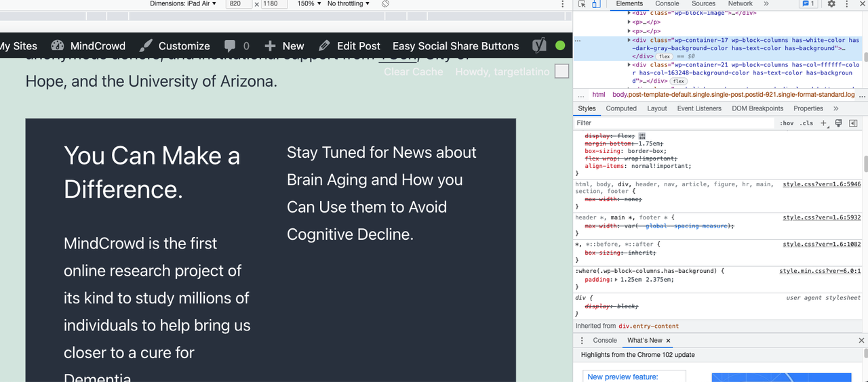Image resolution: width=868 pixels, height=382 pixels.
Task: Select the html breadcrumb item
Action: (x=598, y=95)
